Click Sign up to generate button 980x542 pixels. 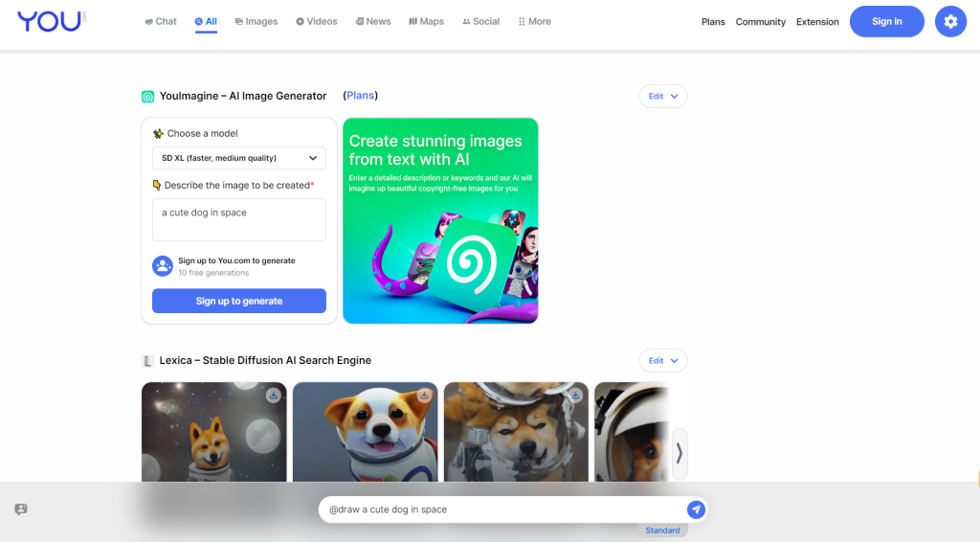coord(238,301)
